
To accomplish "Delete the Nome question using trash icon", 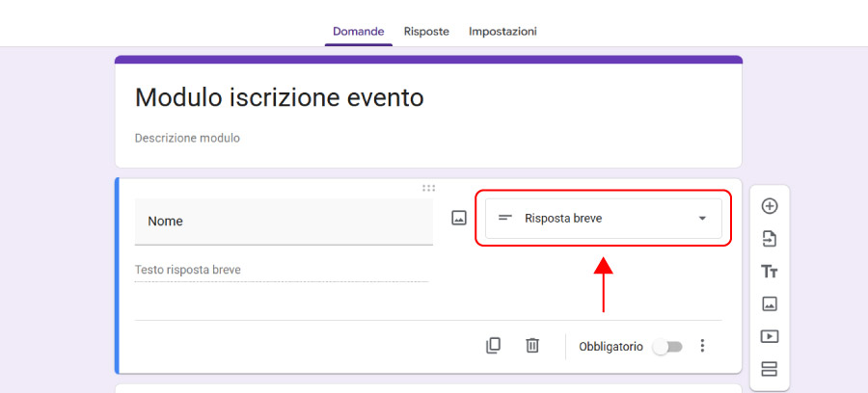I will (531, 346).
